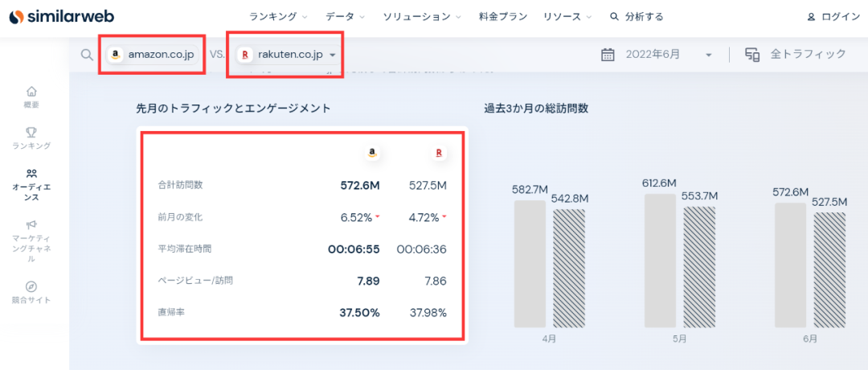Open the 2022年6月 date dropdown
868x370 pixels.
tap(708, 55)
